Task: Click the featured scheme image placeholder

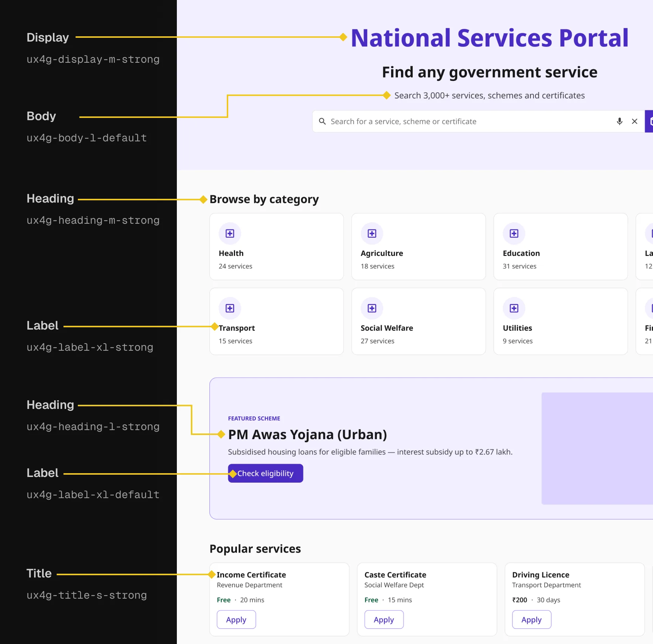Action: (x=597, y=448)
